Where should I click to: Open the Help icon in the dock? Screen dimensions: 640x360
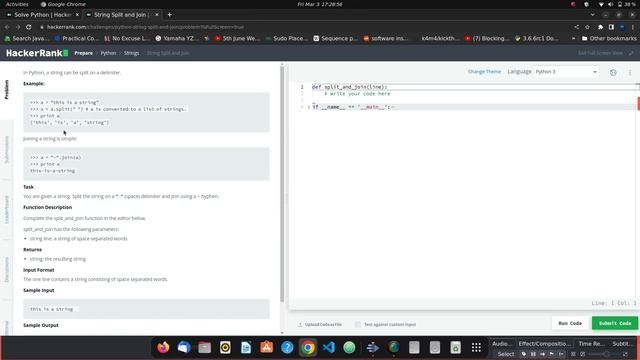(287, 347)
